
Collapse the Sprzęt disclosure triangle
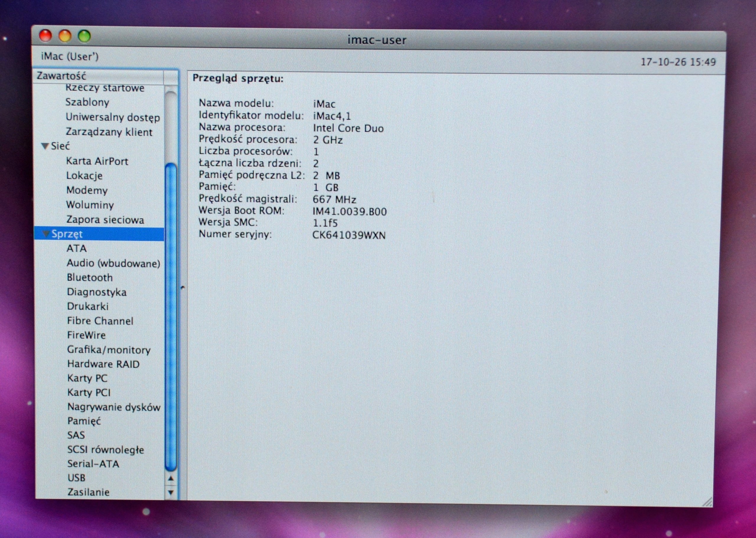tap(46, 234)
